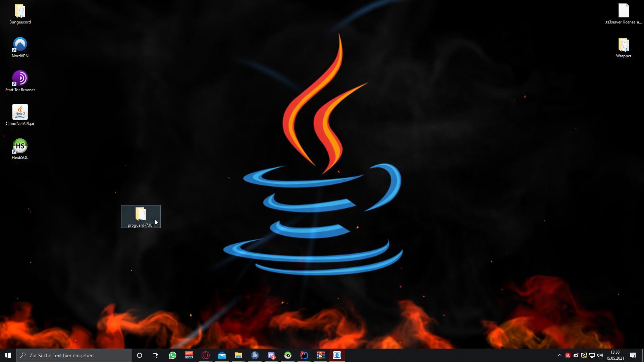Select the CloudNetAPI.jar file icon

pos(20,115)
